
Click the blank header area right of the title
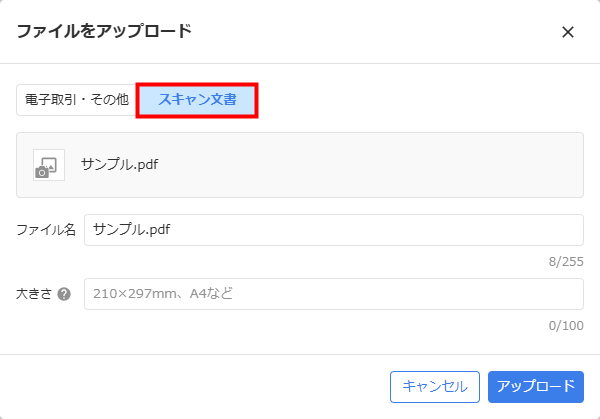tap(375, 31)
